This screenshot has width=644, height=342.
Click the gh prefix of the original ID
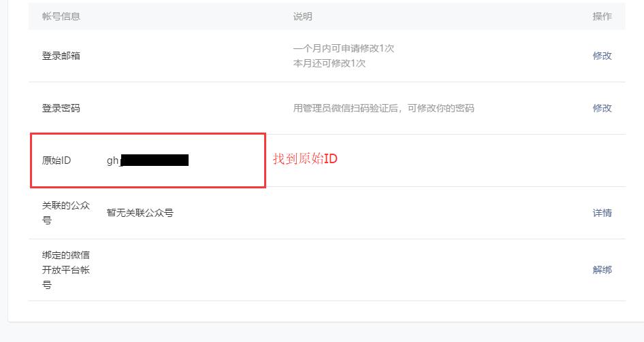click(112, 160)
